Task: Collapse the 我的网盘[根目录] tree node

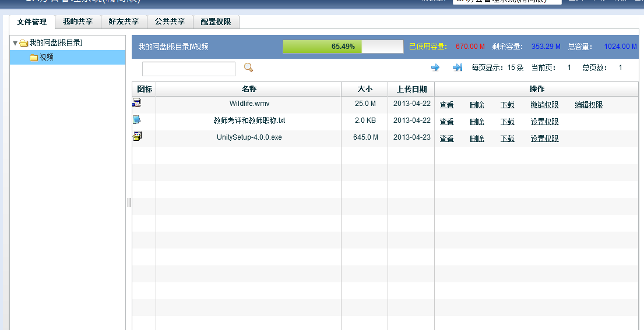Action: (x=15, y=42)
